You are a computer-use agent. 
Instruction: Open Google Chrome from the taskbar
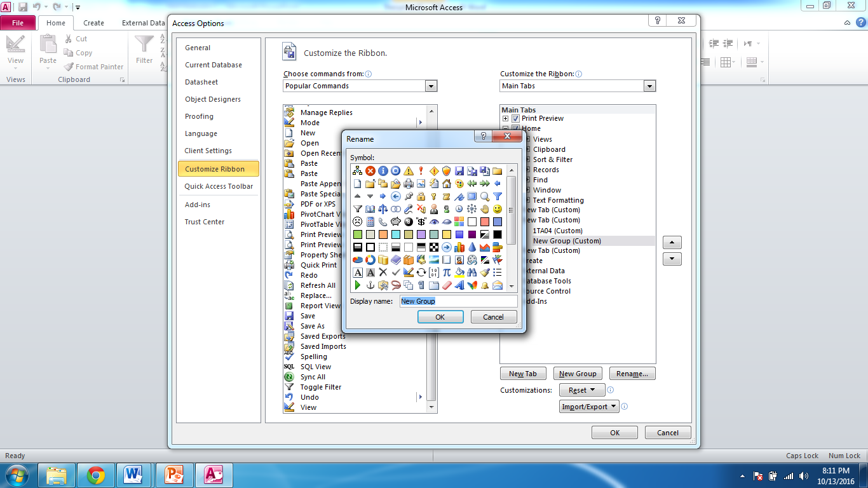(x=96, y=475)
